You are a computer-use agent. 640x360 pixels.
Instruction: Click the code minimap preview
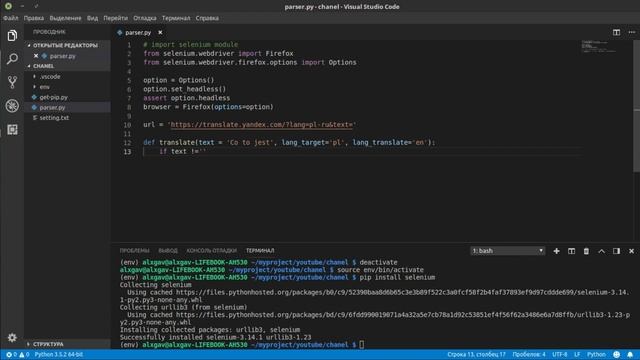(599, 46)
